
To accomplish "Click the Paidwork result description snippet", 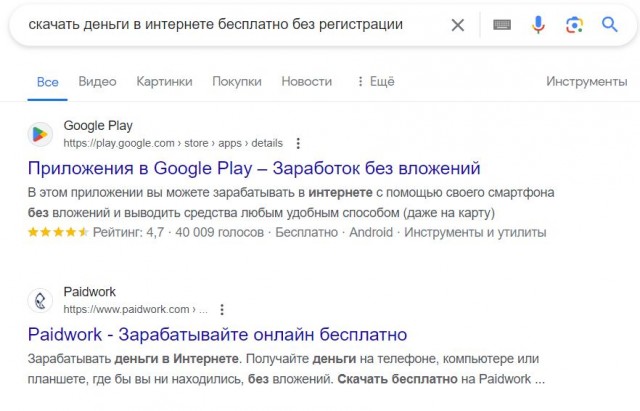I will 286,369.
